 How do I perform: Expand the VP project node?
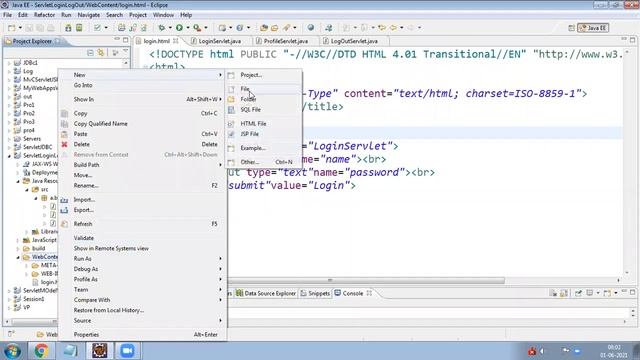point(9,308)
